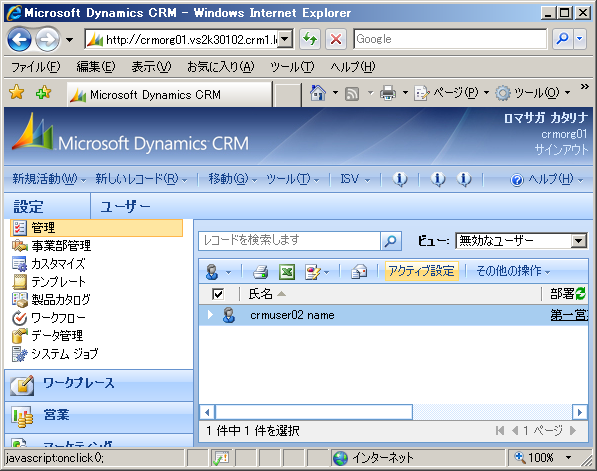597x471 pixels.
Task: Open browser お気に入り(A) menu
Action: point(220,67)
